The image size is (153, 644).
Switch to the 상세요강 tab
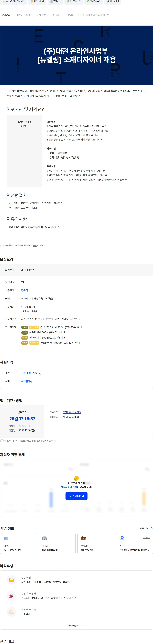[x=6, y=15]
